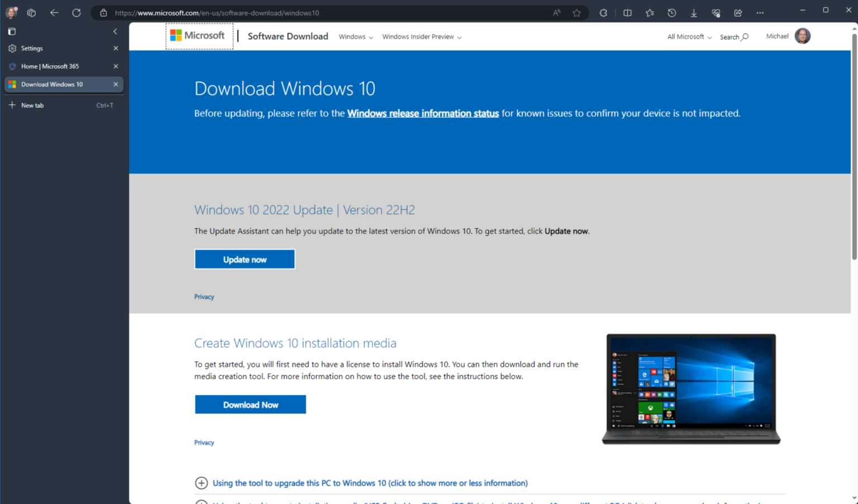View browsing history via clock icon
Viewport: 858px width, 504px height.
[671, 12]
